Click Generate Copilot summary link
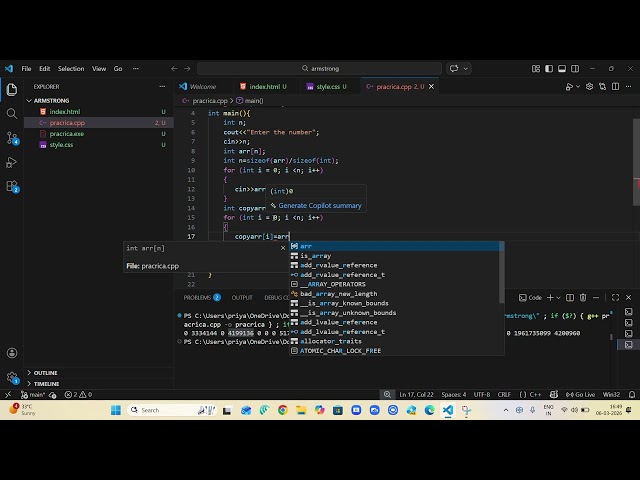This screenshot has width=640, height=480. click(x=320, y=206)
